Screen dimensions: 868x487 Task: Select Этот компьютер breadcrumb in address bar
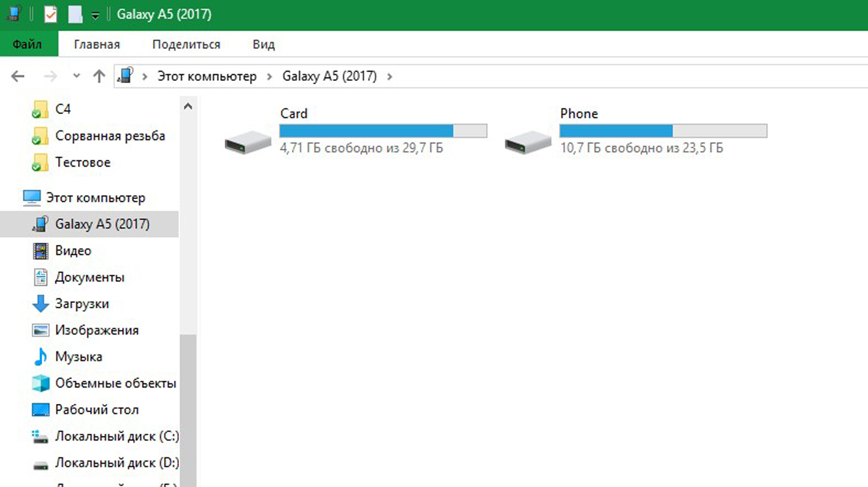(207, 76)
